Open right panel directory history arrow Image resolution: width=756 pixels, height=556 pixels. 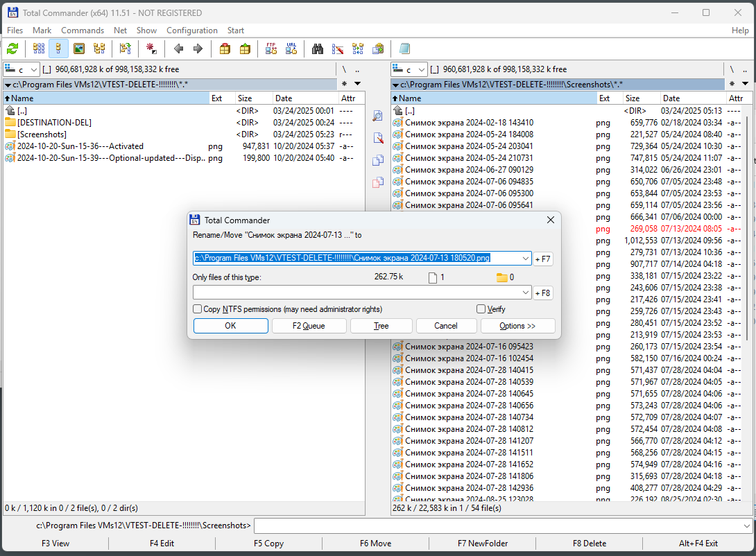point(745,84)
